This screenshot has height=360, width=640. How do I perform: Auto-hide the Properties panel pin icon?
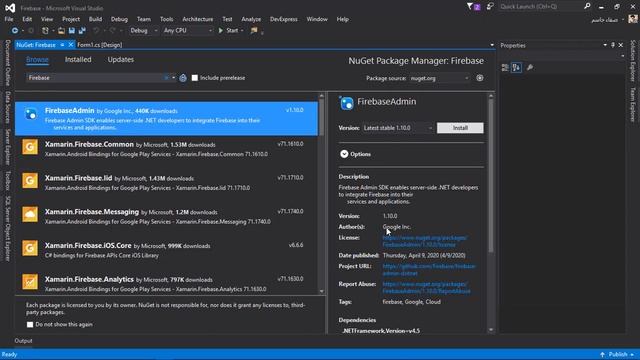coord(613,45)
